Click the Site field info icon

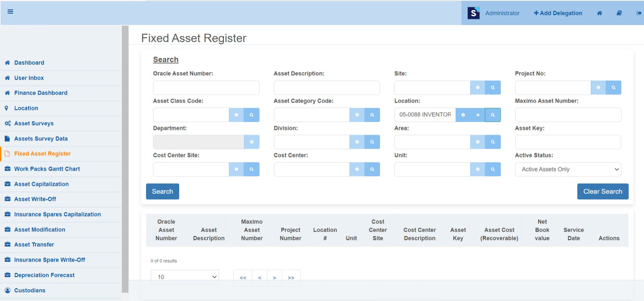coord(478,88)
